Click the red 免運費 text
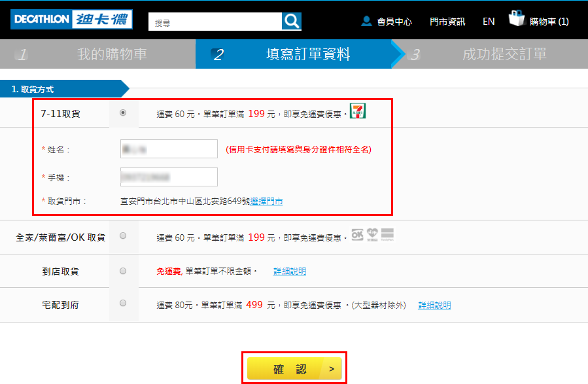 [169, 271]
